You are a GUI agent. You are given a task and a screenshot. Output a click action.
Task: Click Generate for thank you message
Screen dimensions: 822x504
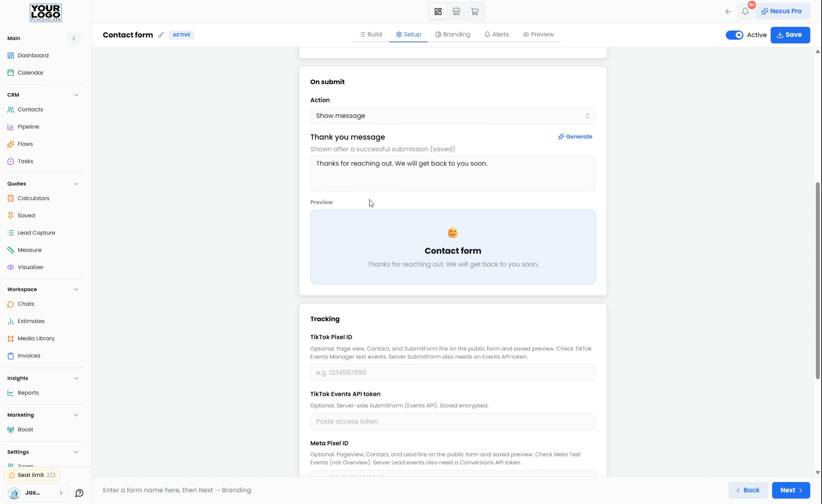click(575, 137)
